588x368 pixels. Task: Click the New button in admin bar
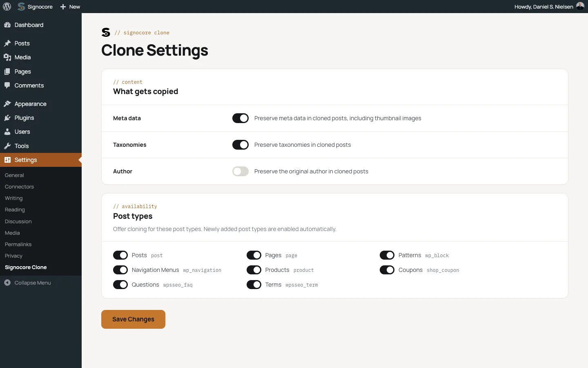pyautogui.click(x=70, y=7)
